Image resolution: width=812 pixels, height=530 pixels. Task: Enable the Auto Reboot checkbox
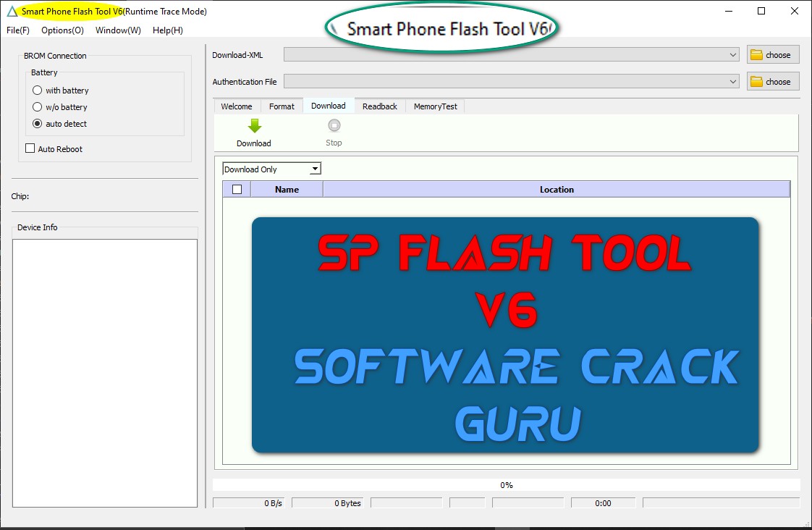(30, 148)
